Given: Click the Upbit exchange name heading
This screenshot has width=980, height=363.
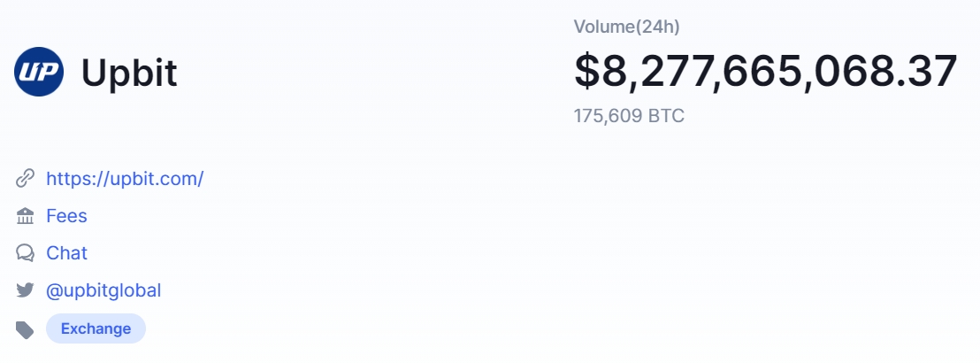Looking at the screenshot, I should [129, 73].
